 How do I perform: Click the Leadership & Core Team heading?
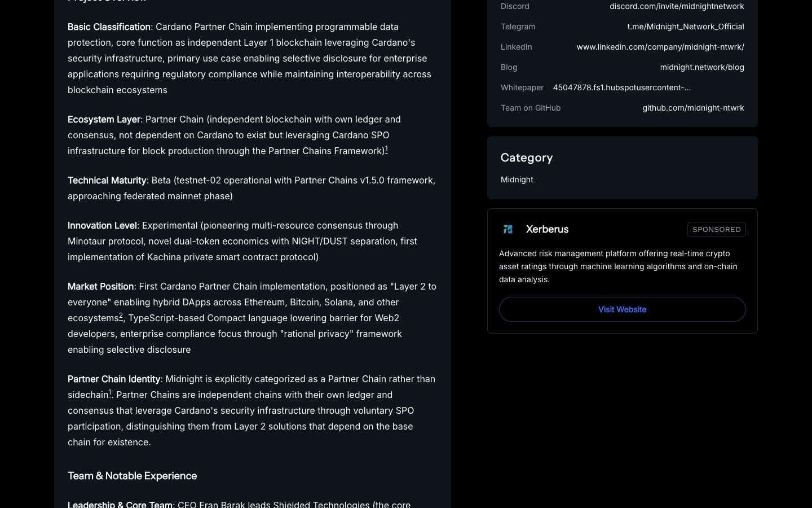(120, 504)
